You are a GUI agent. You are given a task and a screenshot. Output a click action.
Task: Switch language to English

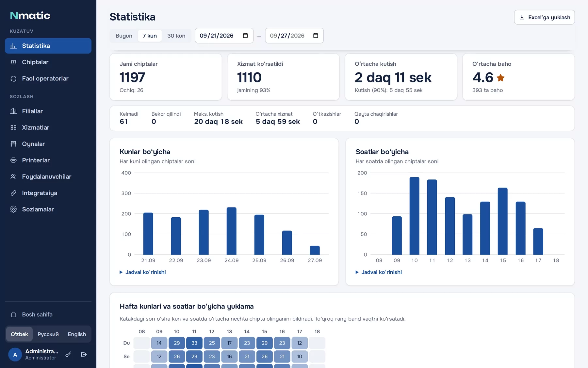(77, 334)
